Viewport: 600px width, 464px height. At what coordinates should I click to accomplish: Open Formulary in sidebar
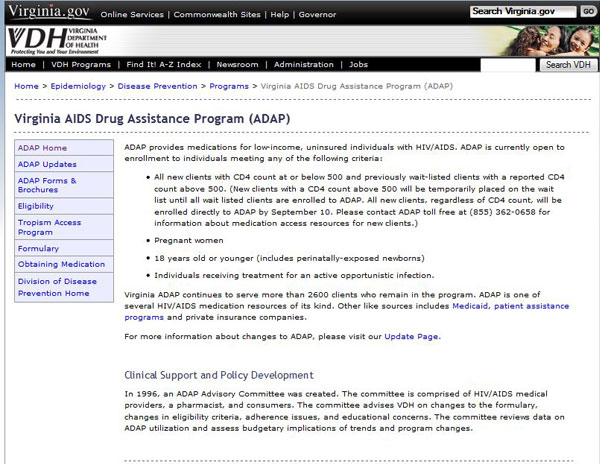[64, 248]
